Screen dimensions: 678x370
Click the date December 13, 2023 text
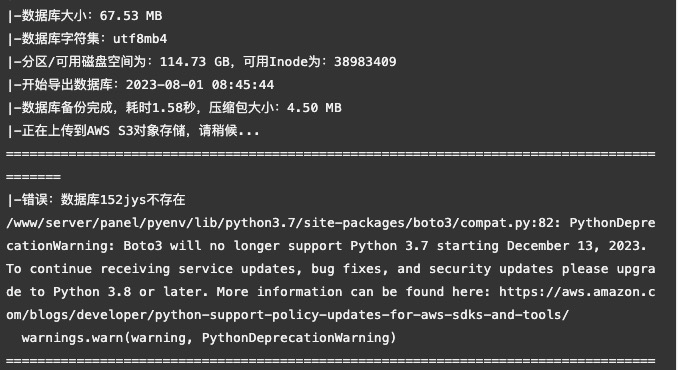(576, 246)
